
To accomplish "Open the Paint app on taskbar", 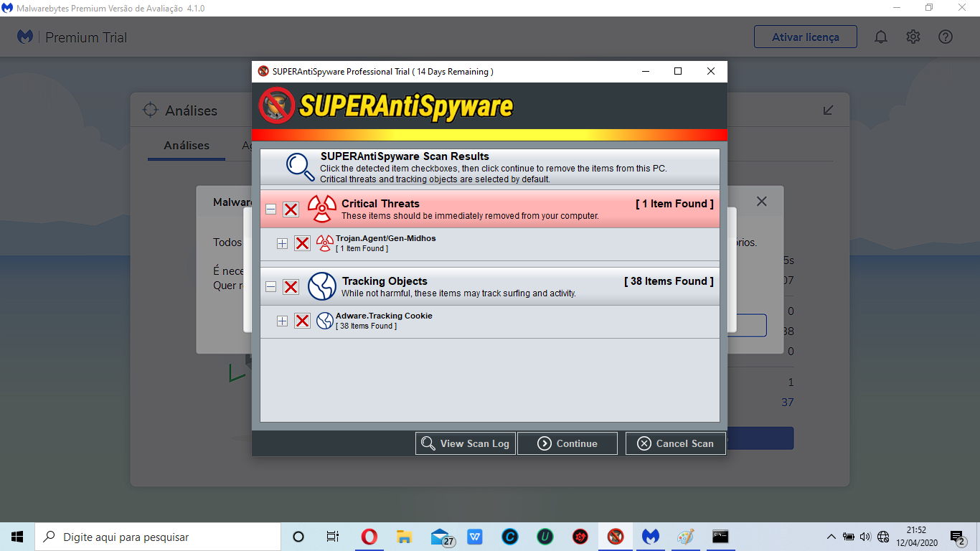I will tap(686, 537).
